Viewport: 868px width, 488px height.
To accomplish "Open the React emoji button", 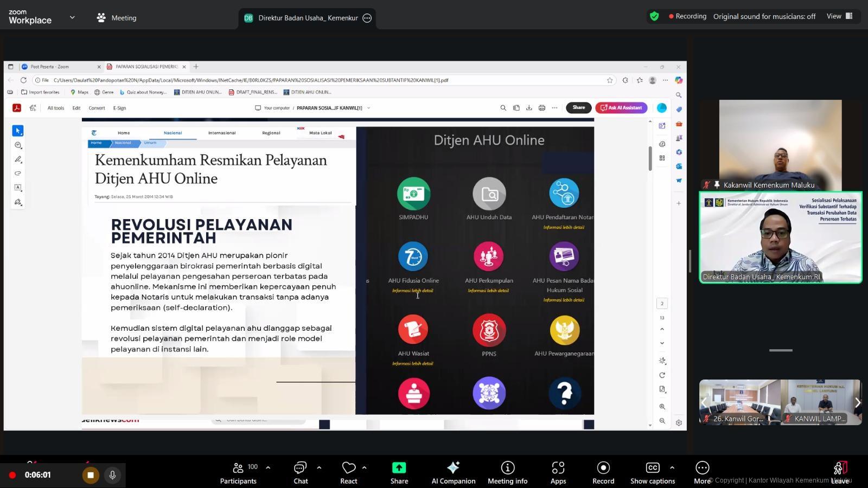I will point(348,472).
